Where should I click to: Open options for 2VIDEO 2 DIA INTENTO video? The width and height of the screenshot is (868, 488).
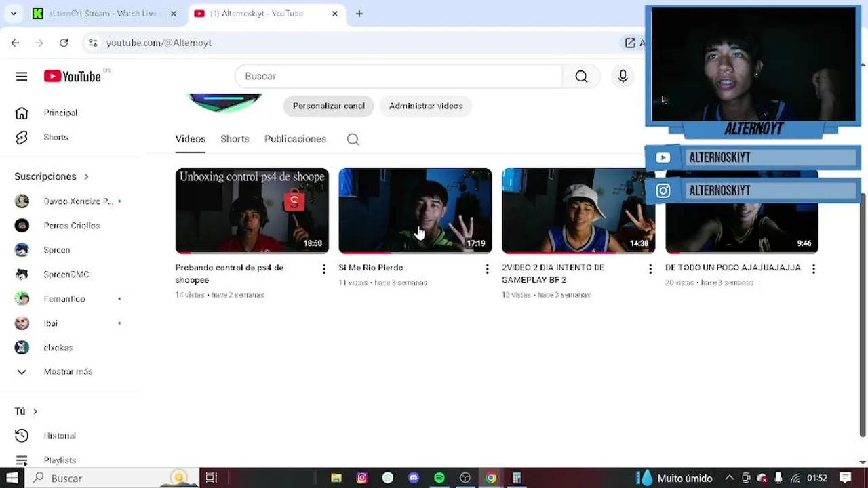(x=650, y=269)
